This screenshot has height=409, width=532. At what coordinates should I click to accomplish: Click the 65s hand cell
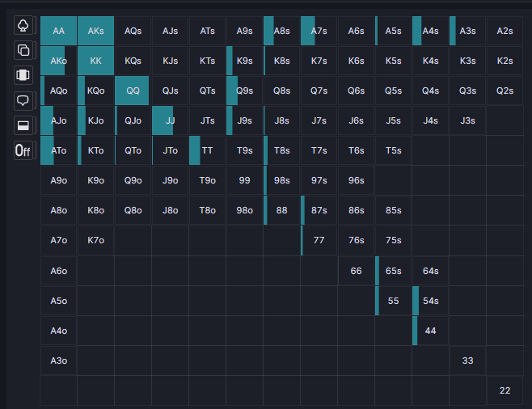pyautogui.click(x=393, y=271)
